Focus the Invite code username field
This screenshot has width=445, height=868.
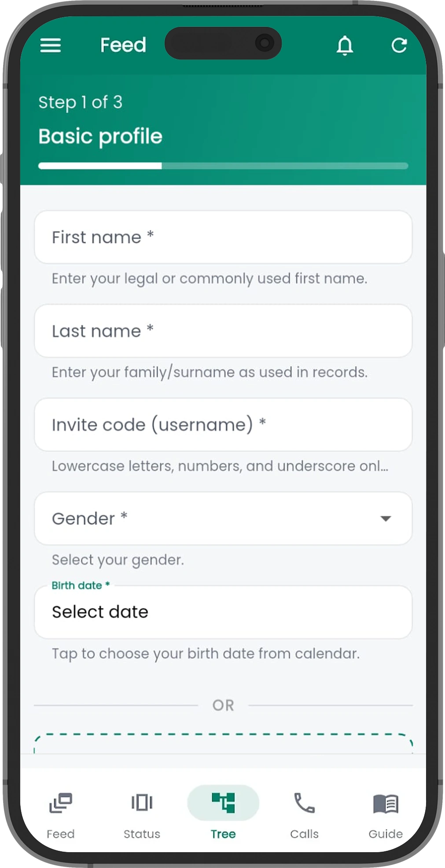(223, 425)
